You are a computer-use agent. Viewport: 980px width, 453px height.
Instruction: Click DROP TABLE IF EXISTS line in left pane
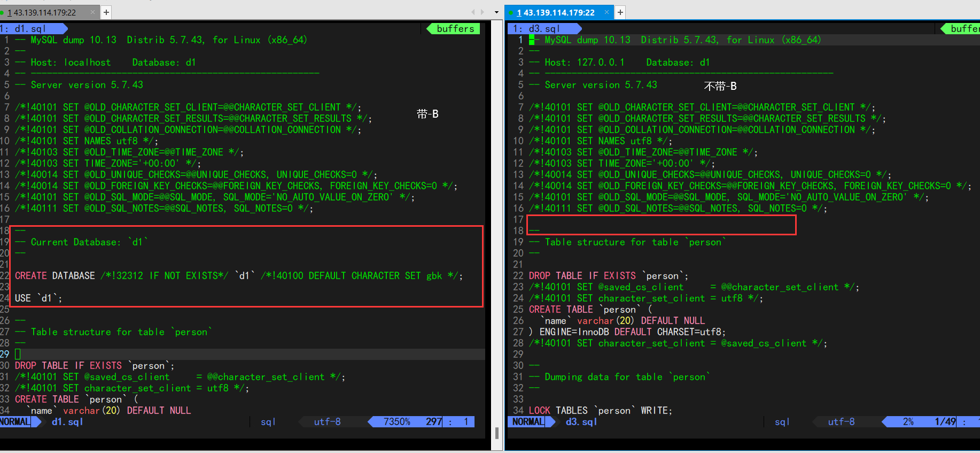pyautogui.click(x=95, y=366)
